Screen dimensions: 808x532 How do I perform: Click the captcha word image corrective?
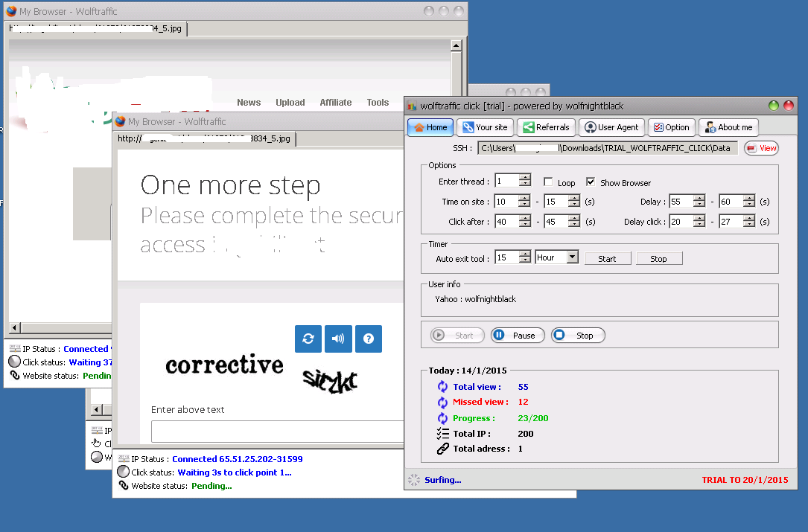pyautogui.click(x=225, y=365)
